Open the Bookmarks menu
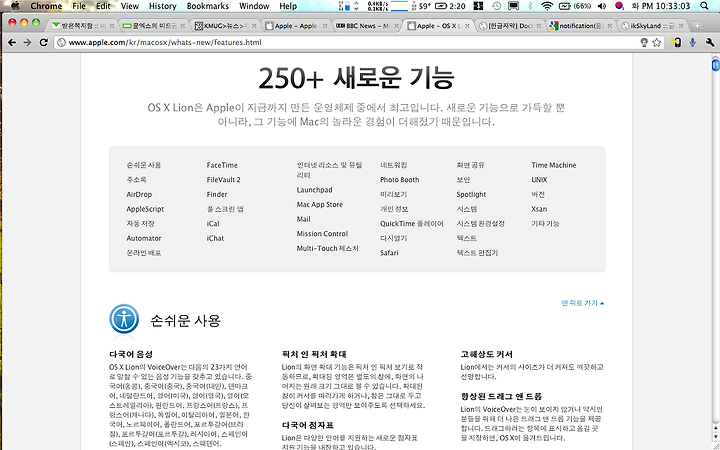The height and width of the screenshot is (450, 720). 208,6
